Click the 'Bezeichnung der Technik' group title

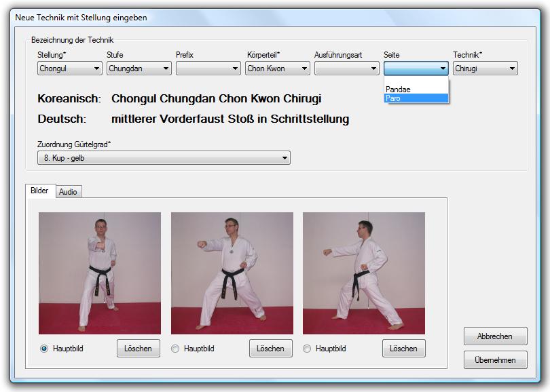[72, 40]
